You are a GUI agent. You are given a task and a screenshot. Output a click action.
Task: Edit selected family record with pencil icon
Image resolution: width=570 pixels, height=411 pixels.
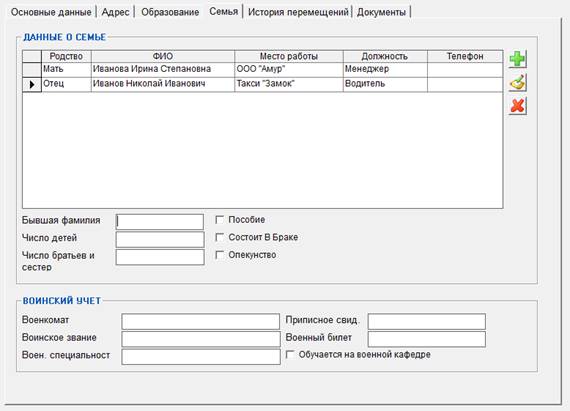(x=517, y=82)
